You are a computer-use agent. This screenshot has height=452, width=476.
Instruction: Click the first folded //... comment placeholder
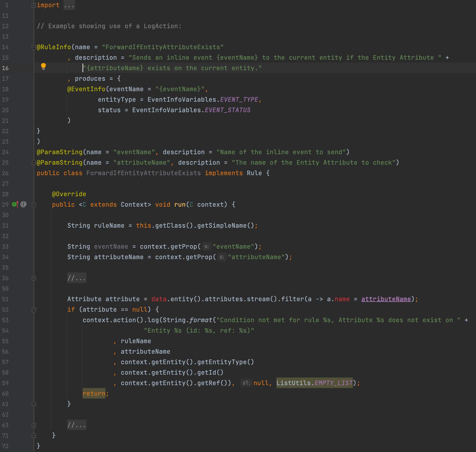coord(76,278)
